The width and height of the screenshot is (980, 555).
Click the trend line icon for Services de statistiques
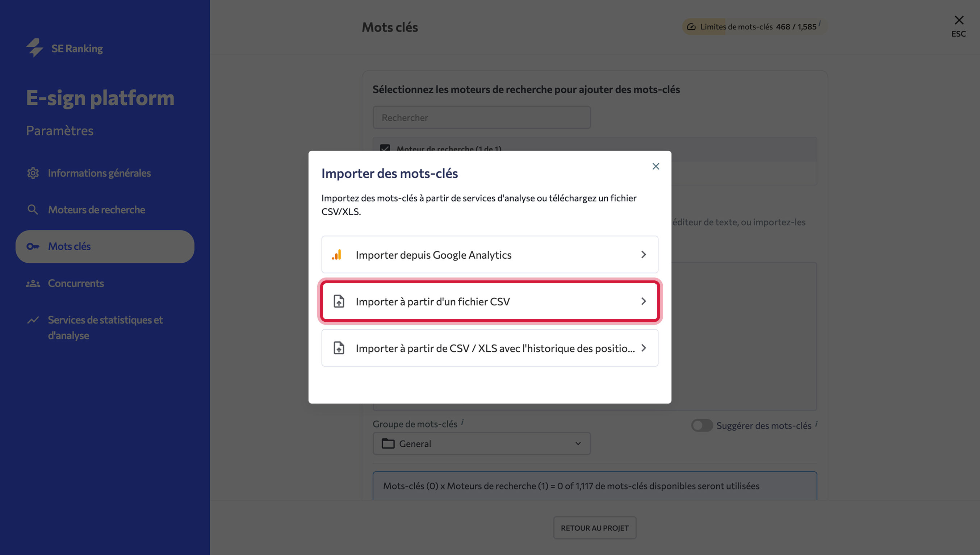33,320
